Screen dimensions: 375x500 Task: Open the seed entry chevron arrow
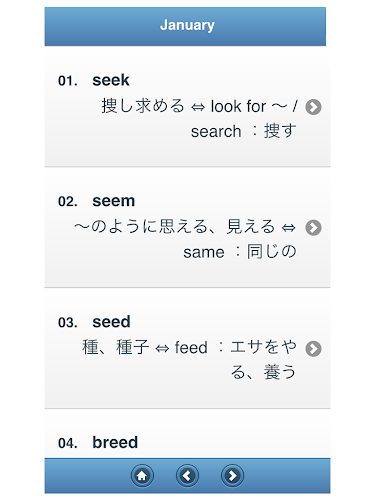pyautogui.click(x=313, y=349)
